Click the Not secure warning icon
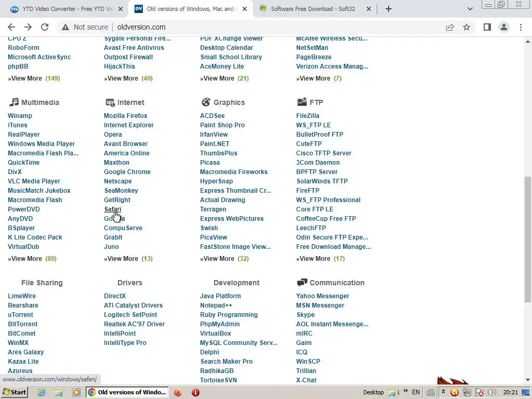This screenshot has height=399, width=532. point(65,27)
